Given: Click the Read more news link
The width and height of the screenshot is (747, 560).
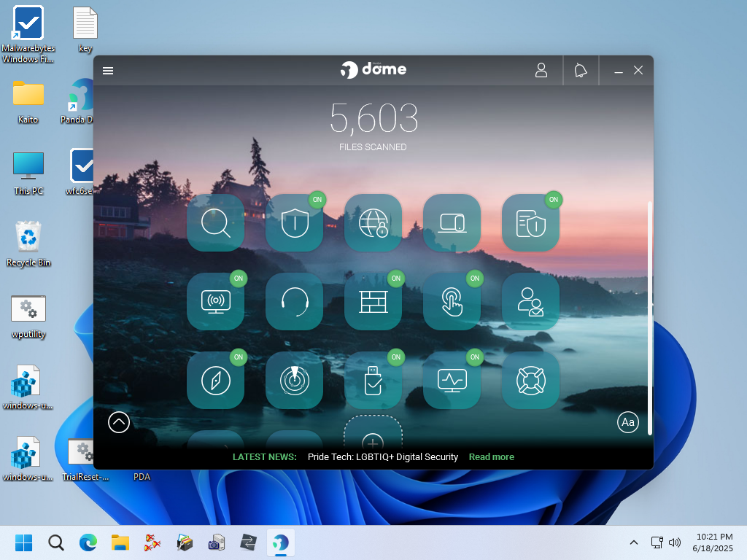Looking at the screenshot, I should click(491, 457).
